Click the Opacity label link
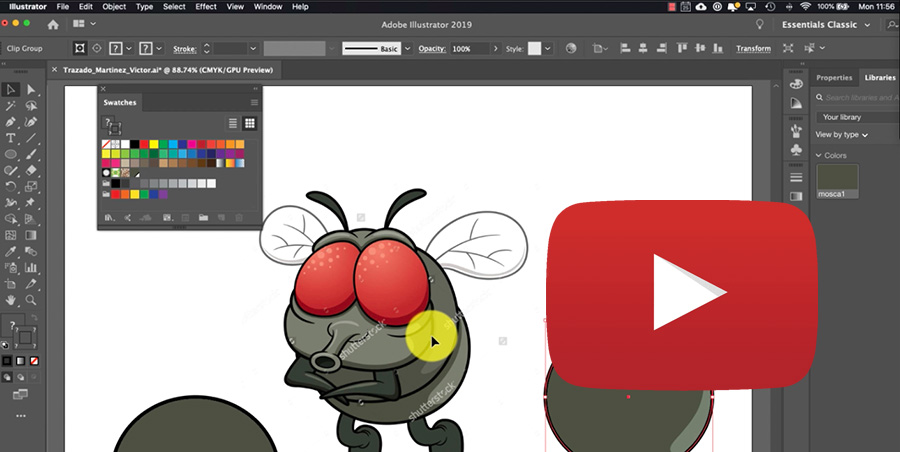The height and width of the screenshot is (452, 900). pyautogui.click(x=432, y=49)
